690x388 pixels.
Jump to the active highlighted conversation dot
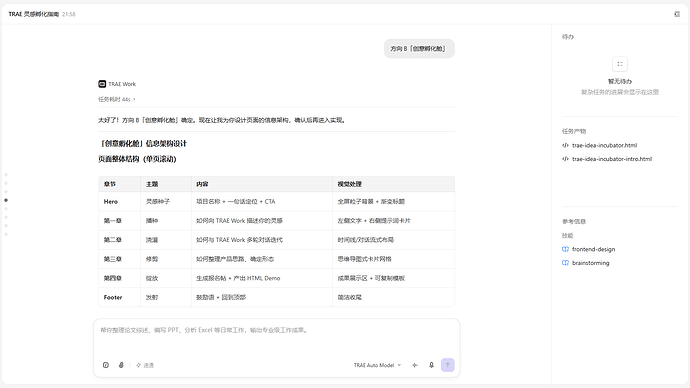click(6, 200)
